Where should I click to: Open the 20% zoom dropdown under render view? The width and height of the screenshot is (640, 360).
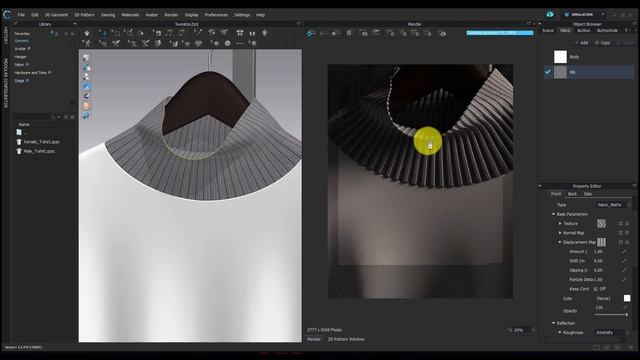coord(533,330)
